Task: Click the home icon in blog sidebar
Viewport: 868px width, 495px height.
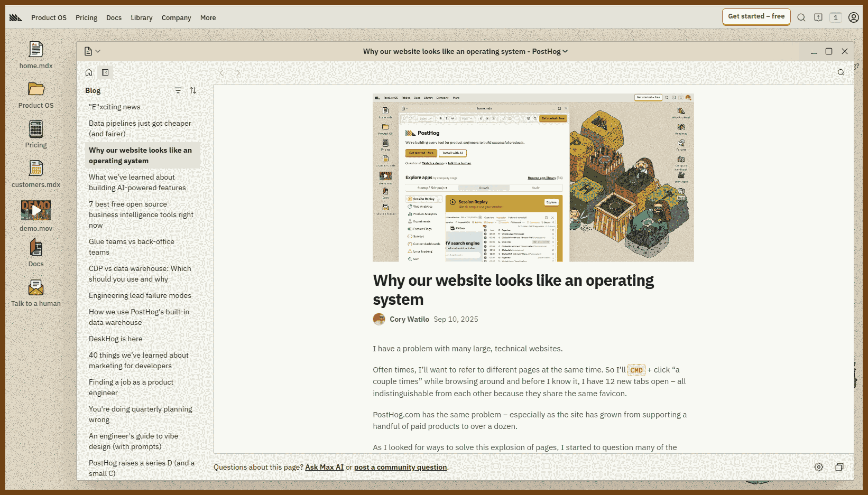Action: point(89,72)
